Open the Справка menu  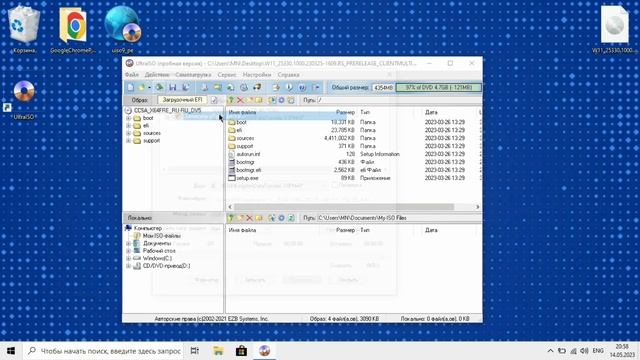coord(289,75)
